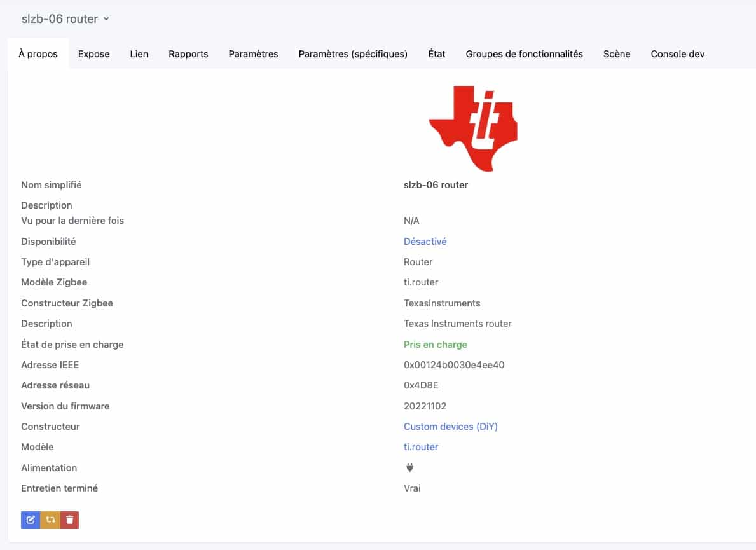This screenshot has height=550, width=756.
Task: Click the Version du firmware label
Action: point(65,406)
